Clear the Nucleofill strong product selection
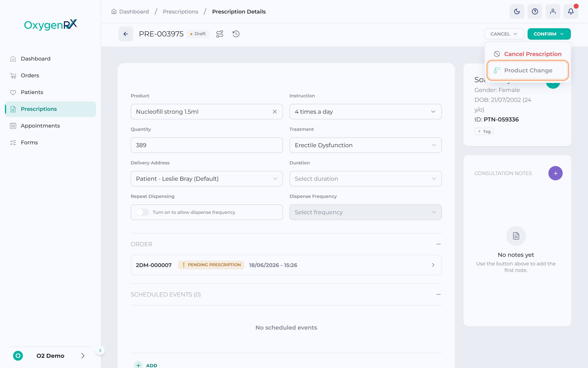Screen dimensions: 588x368 click(275, 112)
